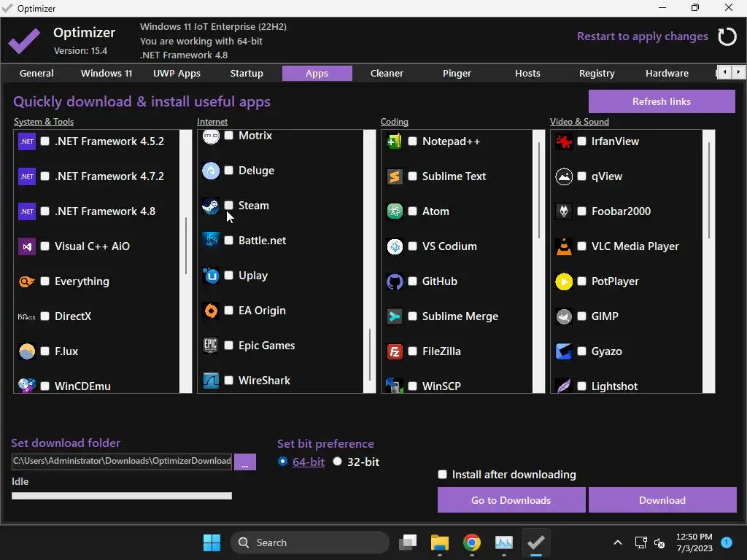Click the Sublime Text icon

pyautogui.click(x=395, y=176)
